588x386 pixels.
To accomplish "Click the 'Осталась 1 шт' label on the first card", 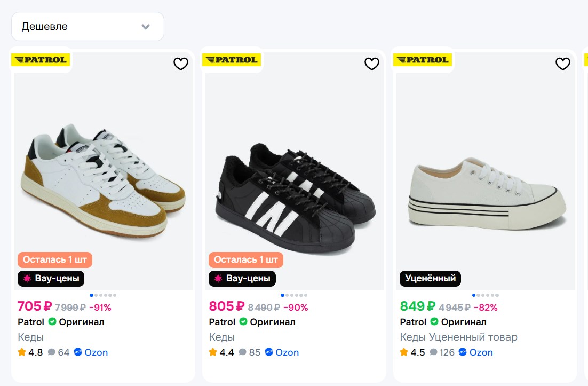I will coord(55,260).
